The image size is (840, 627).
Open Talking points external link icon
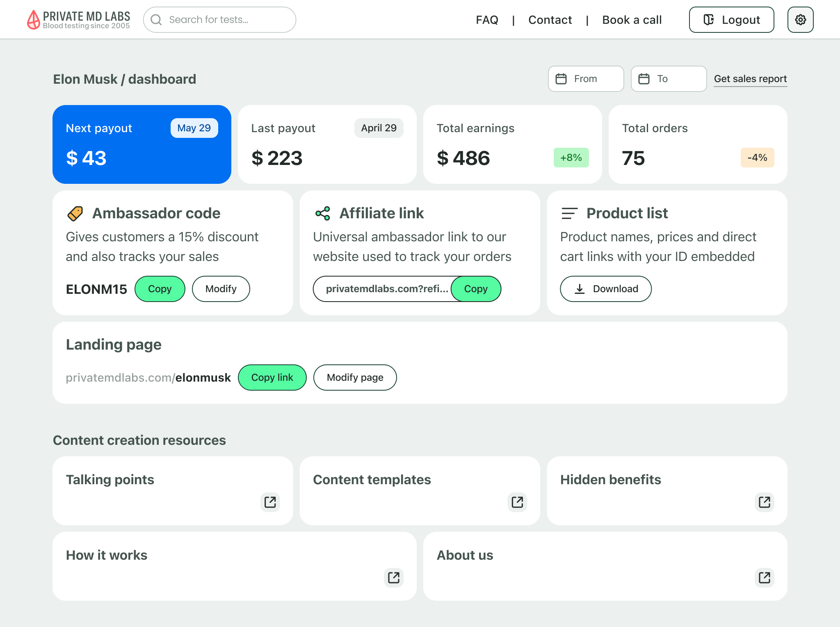pyautogui.click(x=270, y=502)
